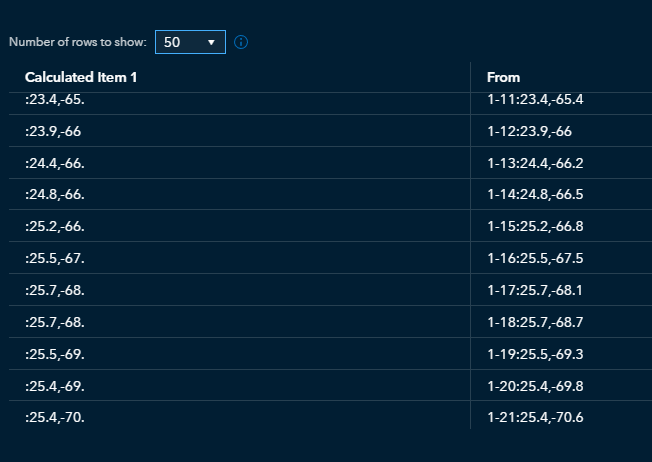Click calculated item :25.4,-70. cell
Image resolution: width=652 pixels, height=462 pixels.
click(55, 417)
